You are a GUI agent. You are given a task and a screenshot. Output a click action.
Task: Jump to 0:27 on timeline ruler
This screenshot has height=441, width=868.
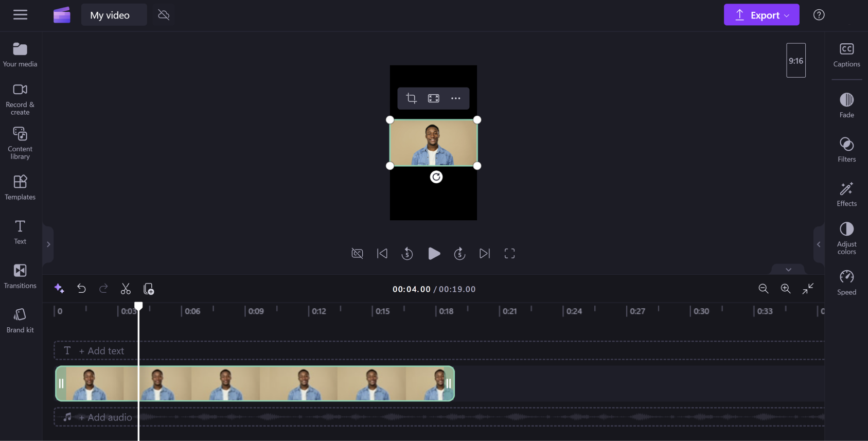coord(637,311)
